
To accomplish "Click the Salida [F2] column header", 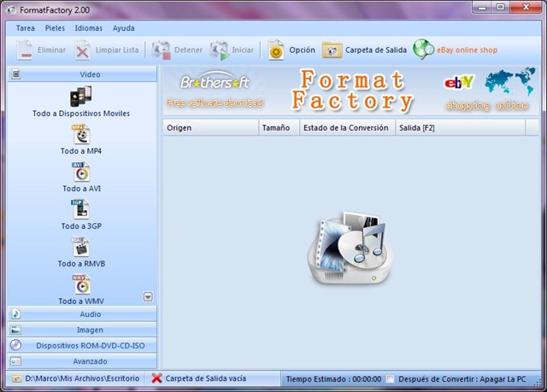I will click(460, 128).
